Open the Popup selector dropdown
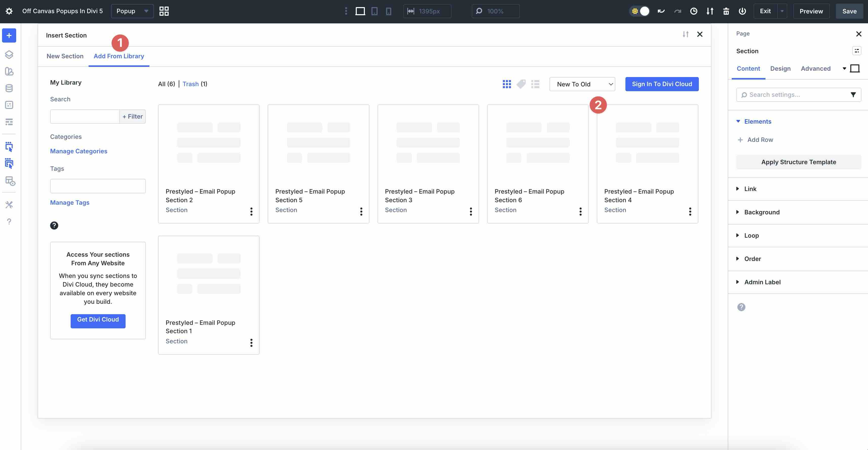 [132, 11]
